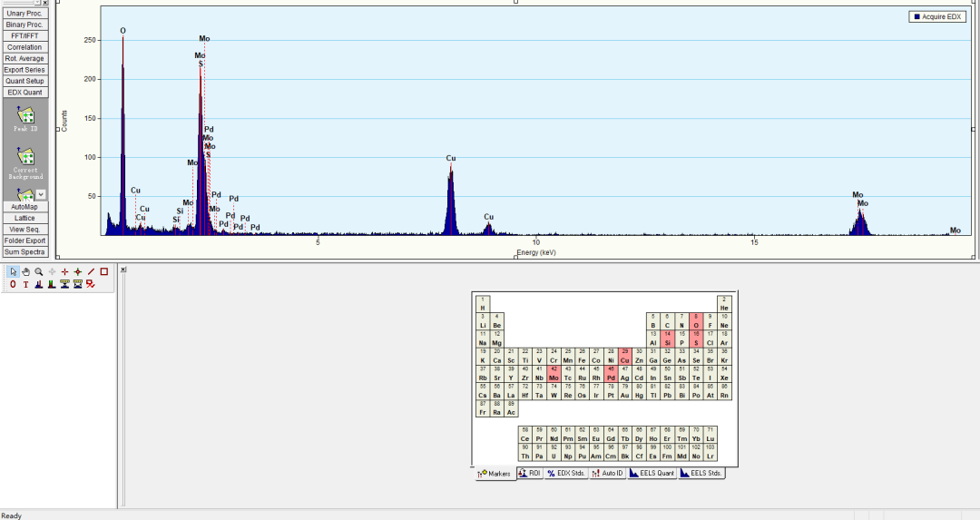
Task: Toggle the S element in periodic table
Action: (696, 338)
